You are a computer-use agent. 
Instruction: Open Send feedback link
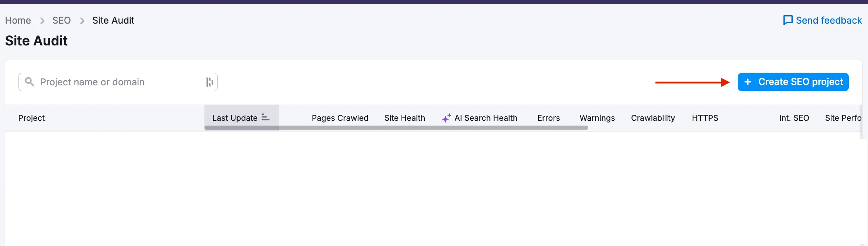[823, 20]
